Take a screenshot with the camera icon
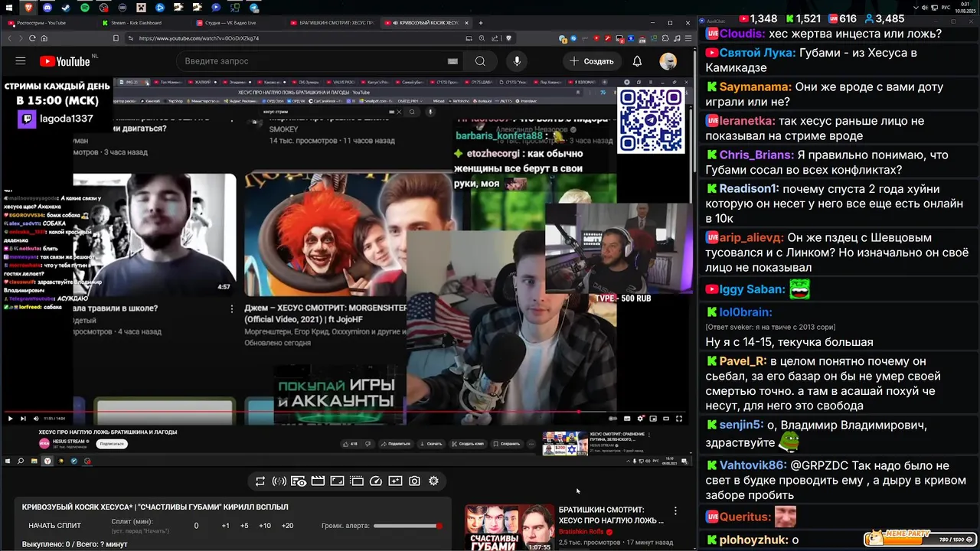980x551 pixels. (414, 481)
